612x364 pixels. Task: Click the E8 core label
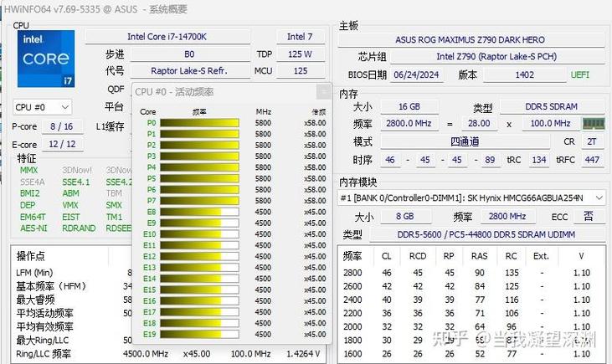click(152, 212)
